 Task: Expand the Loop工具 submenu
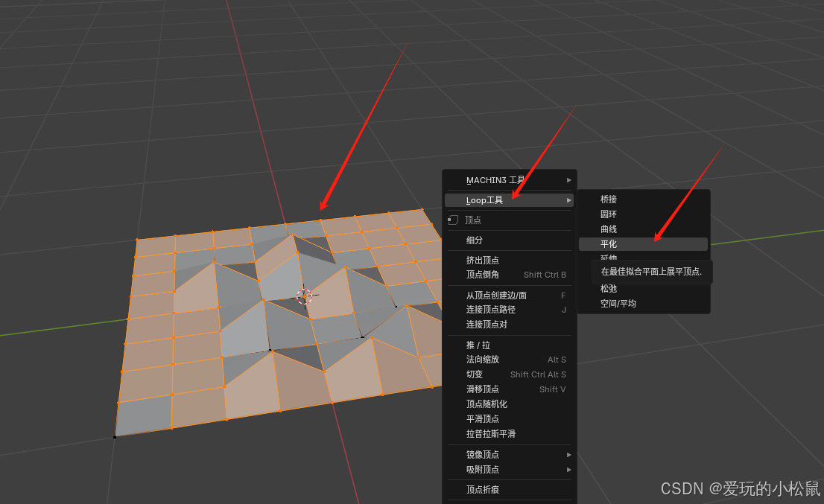509,200
